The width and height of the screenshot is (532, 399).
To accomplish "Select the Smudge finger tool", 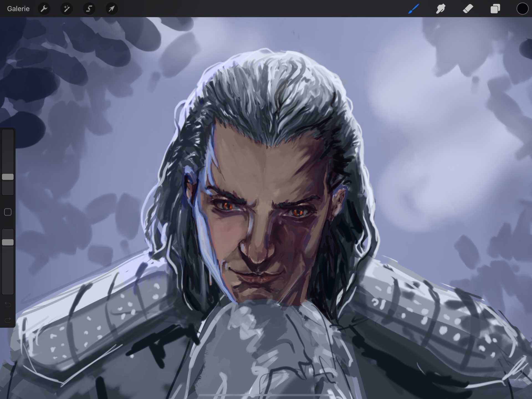I will point(441,9).
